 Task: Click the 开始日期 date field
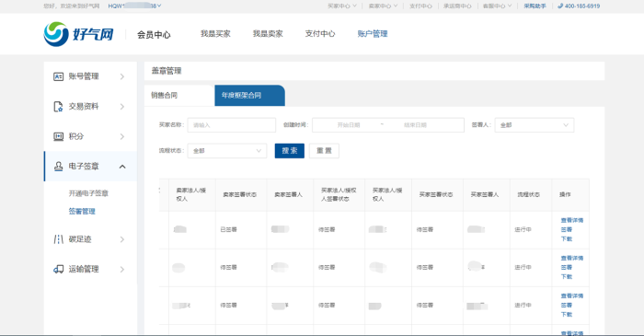point(349,125)
